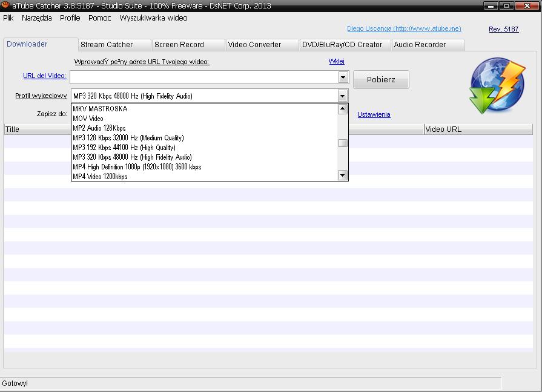Click the aTube Catcher title bar app icon
This screenshot has width=542, height=392.
(x=5, y=5)
